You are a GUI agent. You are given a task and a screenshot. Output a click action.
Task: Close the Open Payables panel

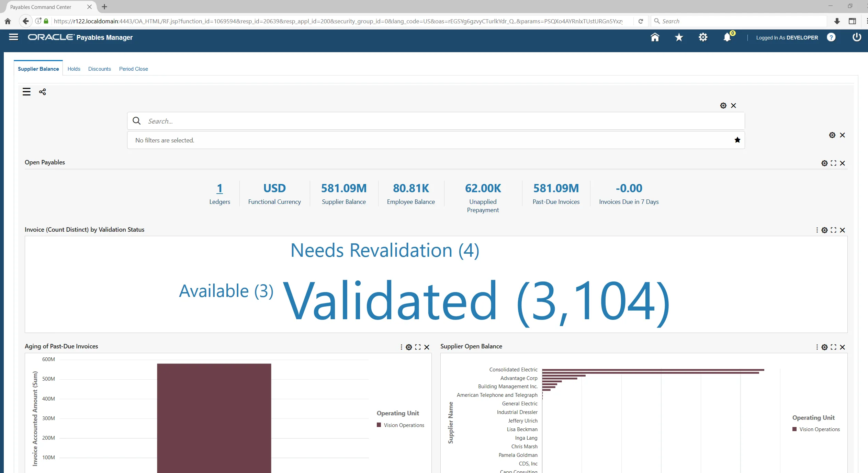842,163
